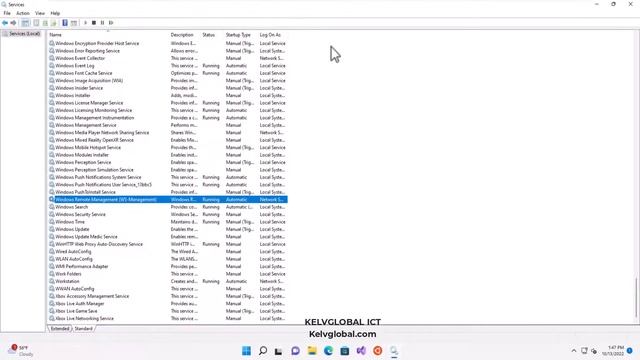Select Windows Font Cache Service row
The height and width of the screenshot is (360, 640).
(168, 73)
